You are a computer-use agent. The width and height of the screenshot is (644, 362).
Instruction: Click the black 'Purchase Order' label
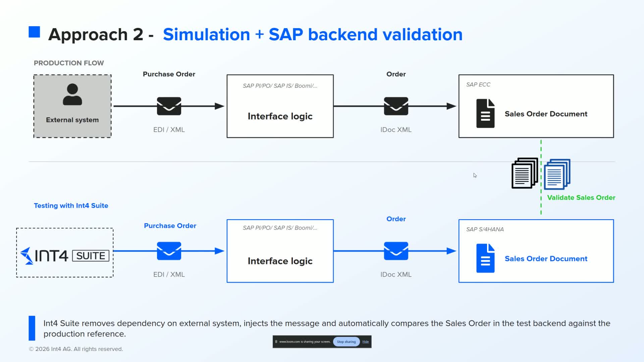[x=169, y=74]
